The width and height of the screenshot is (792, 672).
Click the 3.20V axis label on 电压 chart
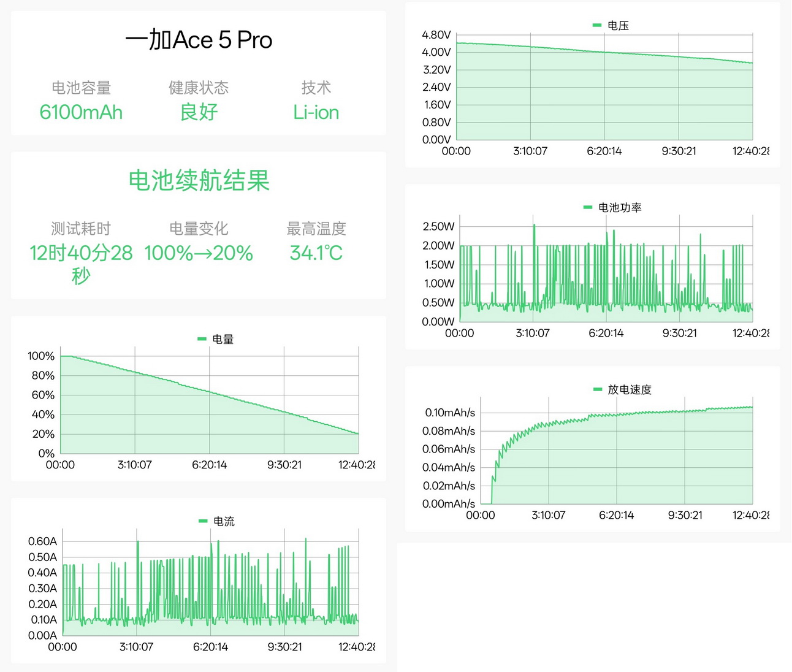tap(436, 70)
